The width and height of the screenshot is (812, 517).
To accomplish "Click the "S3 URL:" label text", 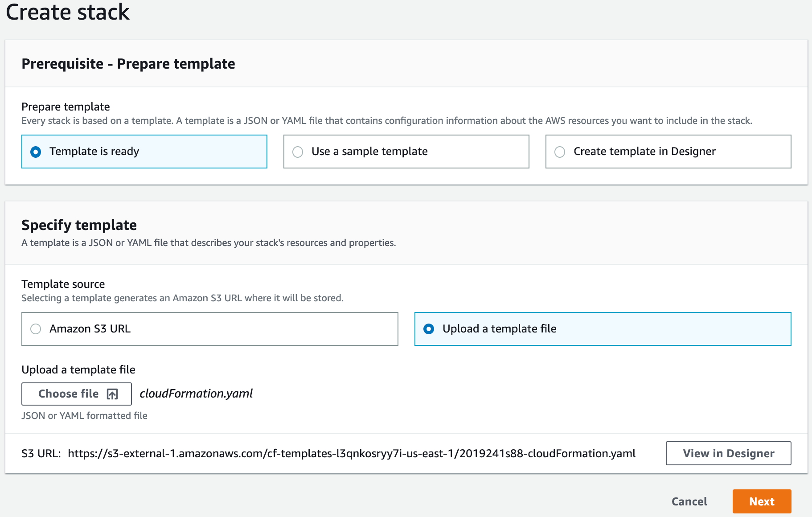I will 41,454.
